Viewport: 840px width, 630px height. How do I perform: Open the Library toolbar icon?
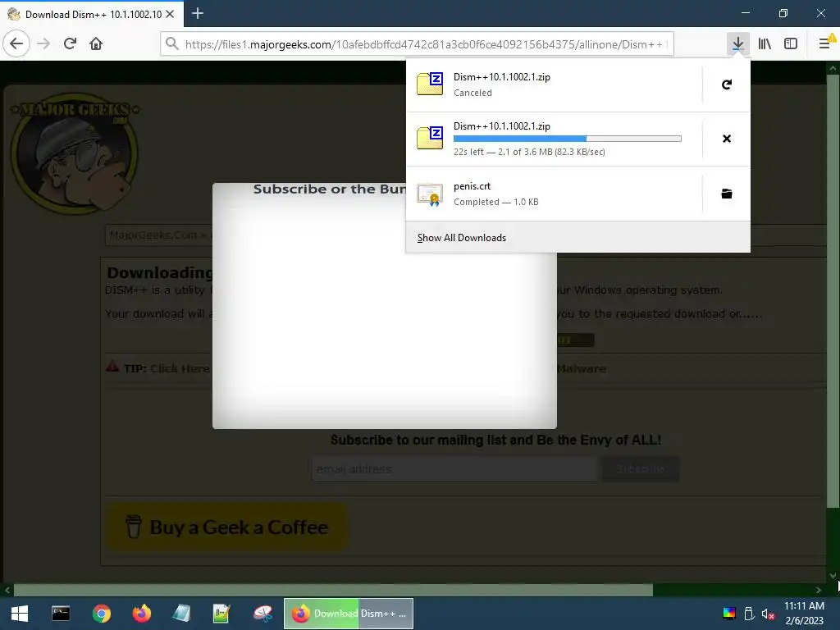pos(765,43)
